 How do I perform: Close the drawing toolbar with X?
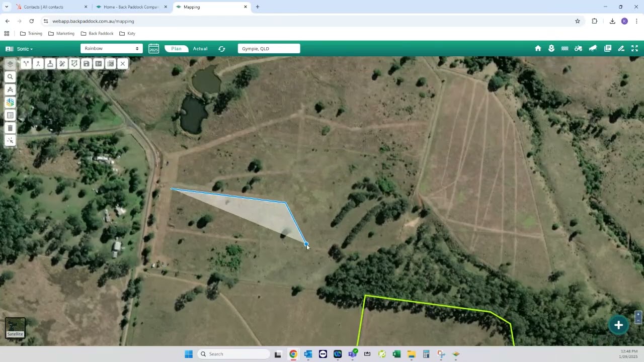pyautogui.click(x=122, y=64)
